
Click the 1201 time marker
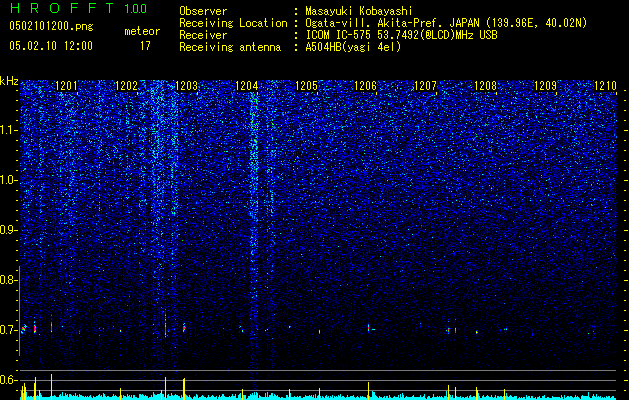tap(66, 86)
